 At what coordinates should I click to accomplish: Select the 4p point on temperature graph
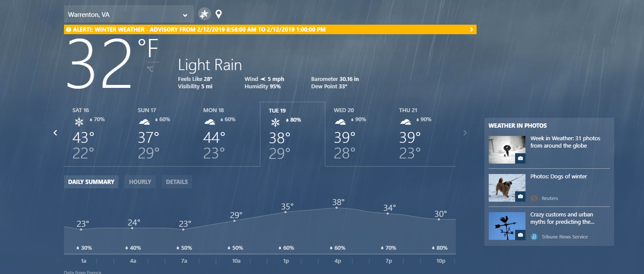[x=336, y=208]
